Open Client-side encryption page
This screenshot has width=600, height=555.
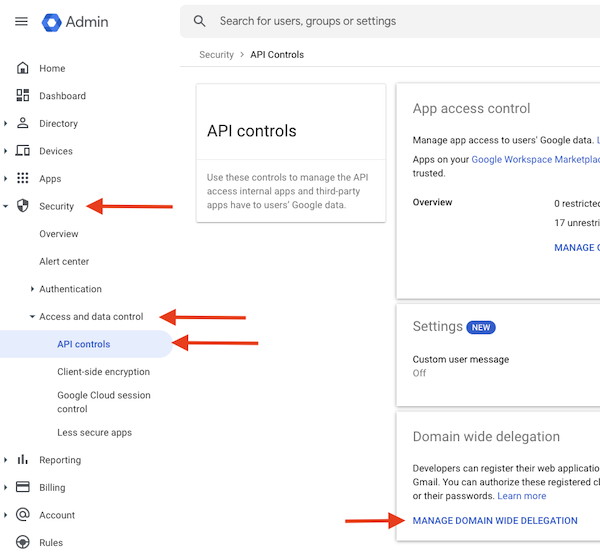coord(103,372)
